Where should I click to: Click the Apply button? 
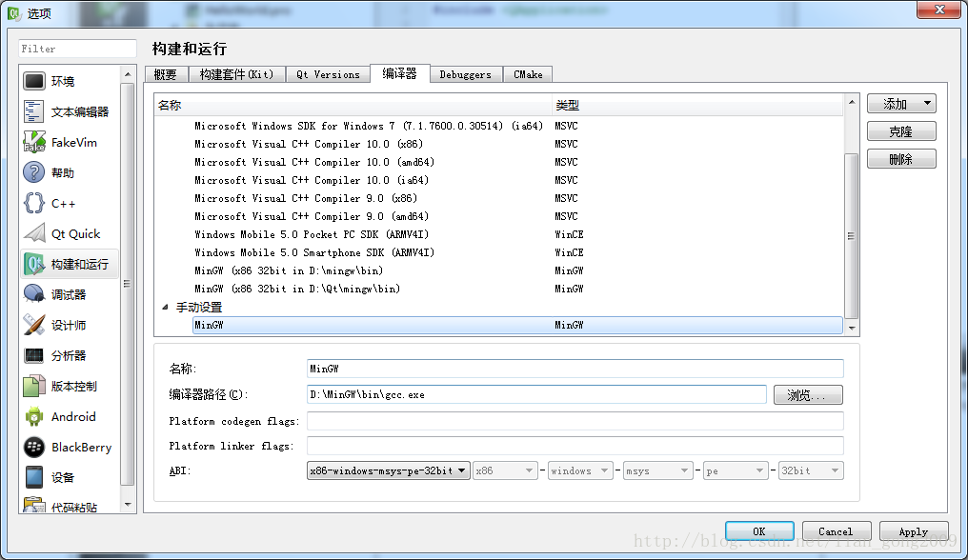913,531
